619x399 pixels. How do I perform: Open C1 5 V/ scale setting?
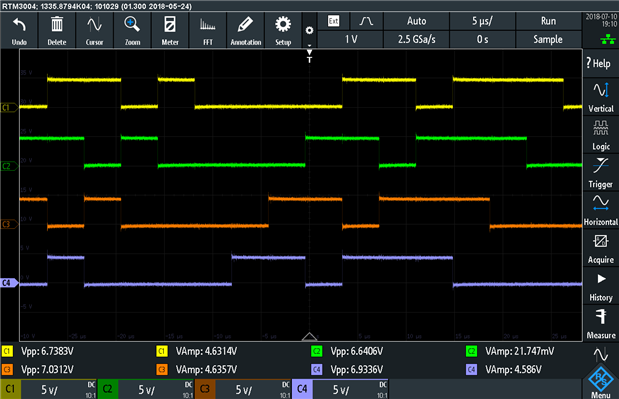coord(59,390)
